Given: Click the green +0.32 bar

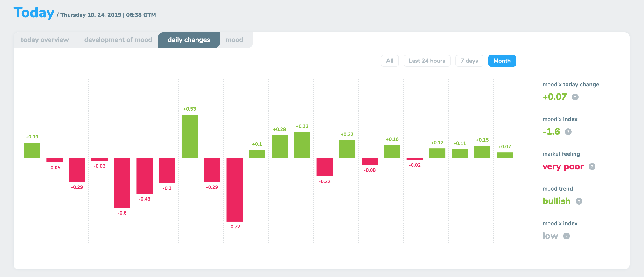Looking at the screenshot, I should pos(302,145).
